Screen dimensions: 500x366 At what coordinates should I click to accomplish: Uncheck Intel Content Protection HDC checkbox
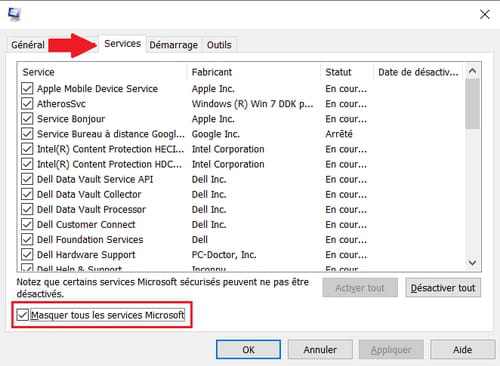pos(27,164)
